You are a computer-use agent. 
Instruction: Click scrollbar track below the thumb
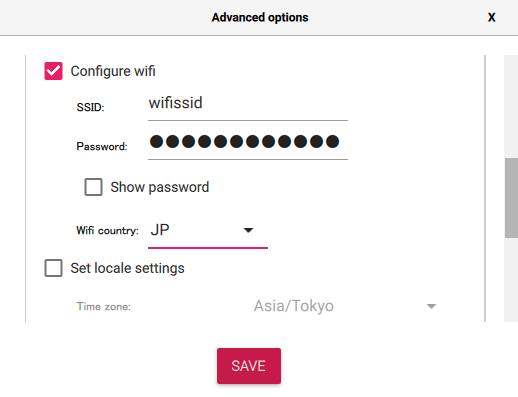click(x=511, y=279)
